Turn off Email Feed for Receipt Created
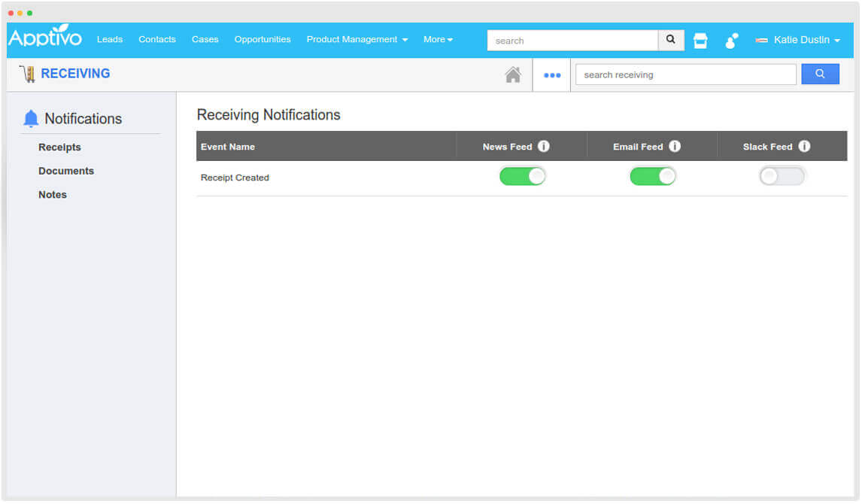The width and height of the screenshot is (865, 504). click(653, 175)
